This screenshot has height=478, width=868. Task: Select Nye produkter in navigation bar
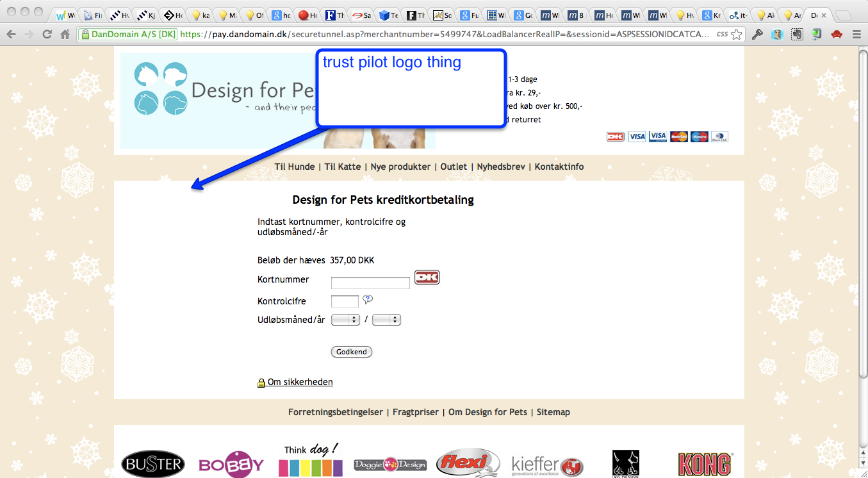click(x=400, y=167)
